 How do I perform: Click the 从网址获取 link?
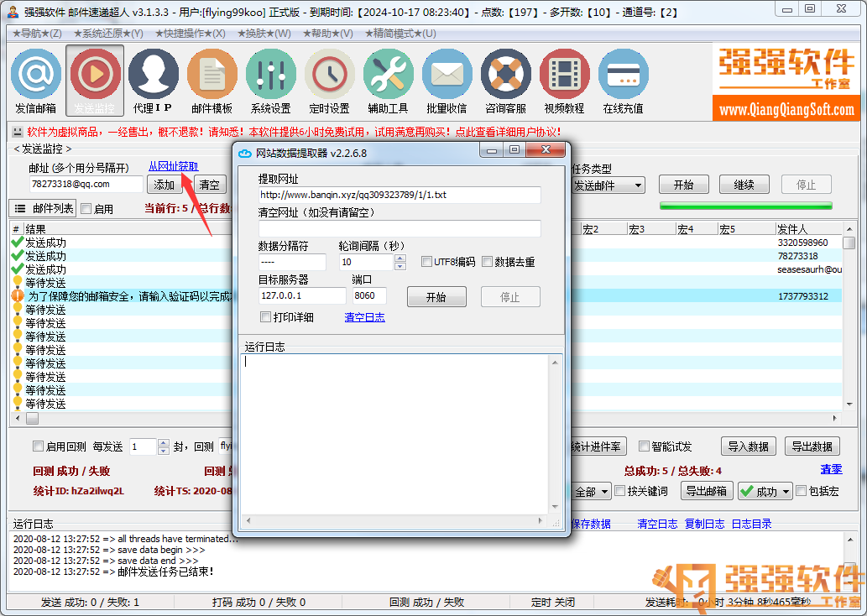[x=173, y=166]
